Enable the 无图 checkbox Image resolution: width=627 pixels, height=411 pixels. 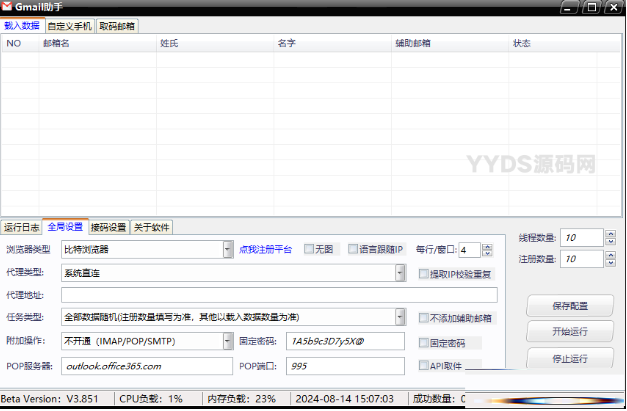pos(309,249)
